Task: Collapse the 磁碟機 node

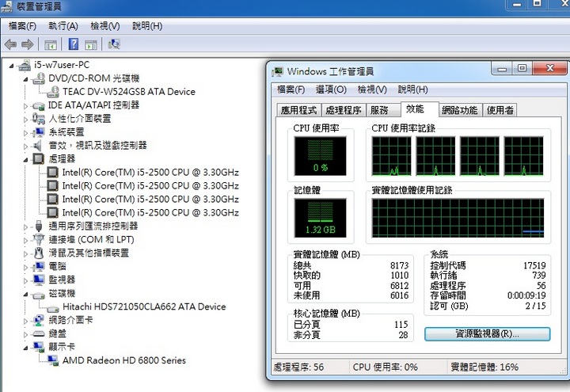Action: pyautogui.click(x=25, y=294)
